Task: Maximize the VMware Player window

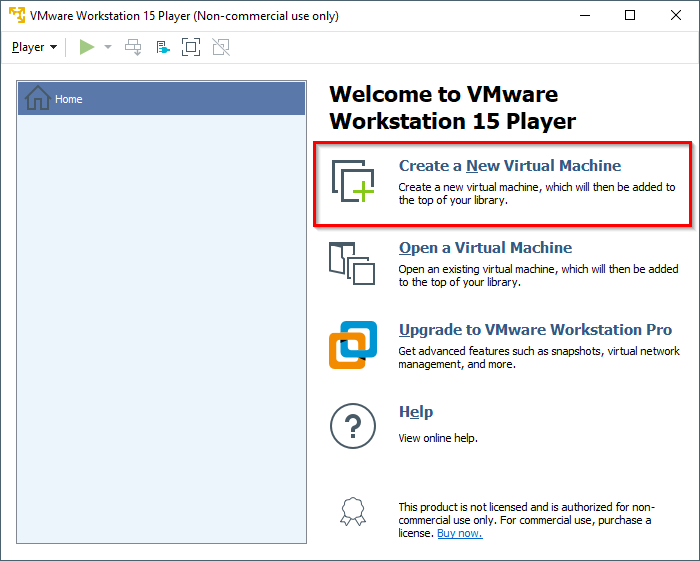Action: 630,15
